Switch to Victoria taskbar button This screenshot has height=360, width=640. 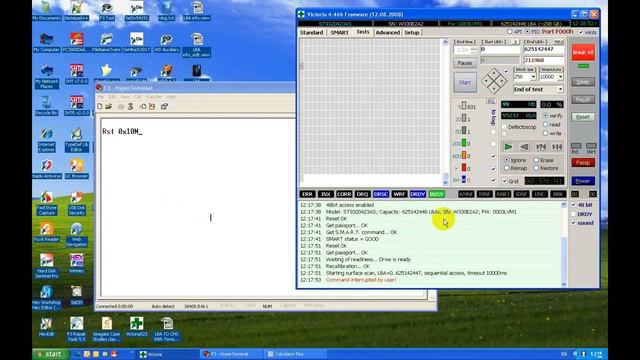click(x=168, y=354)
